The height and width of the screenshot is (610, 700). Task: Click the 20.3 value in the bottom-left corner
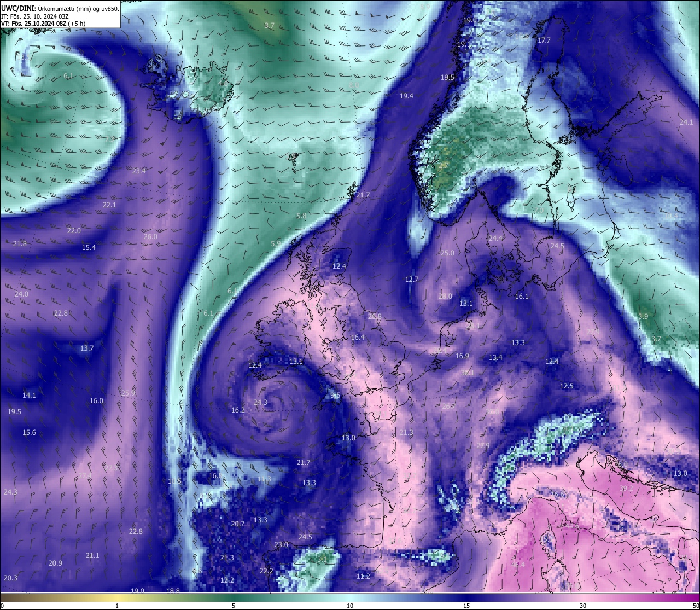[x=10, y=578]
